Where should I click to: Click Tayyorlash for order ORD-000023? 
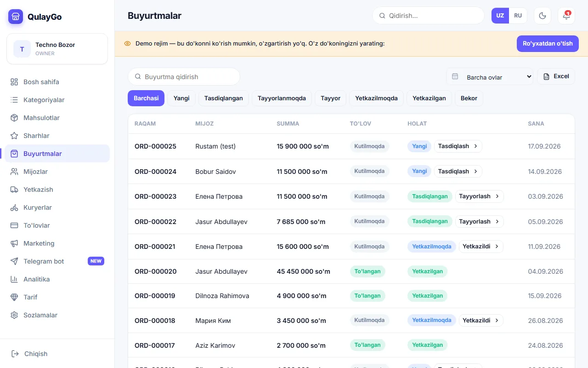(479, 196)
